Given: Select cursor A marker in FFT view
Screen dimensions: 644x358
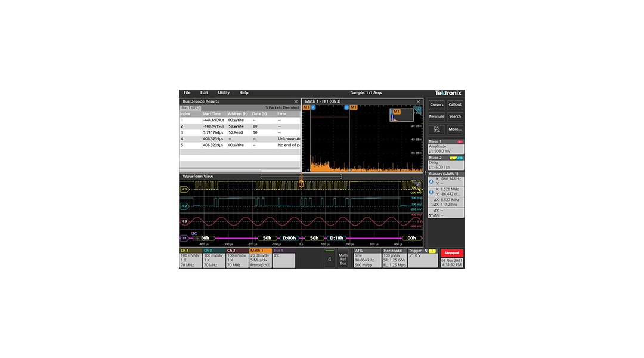Looking at the screenshot, I should (313, 107).
